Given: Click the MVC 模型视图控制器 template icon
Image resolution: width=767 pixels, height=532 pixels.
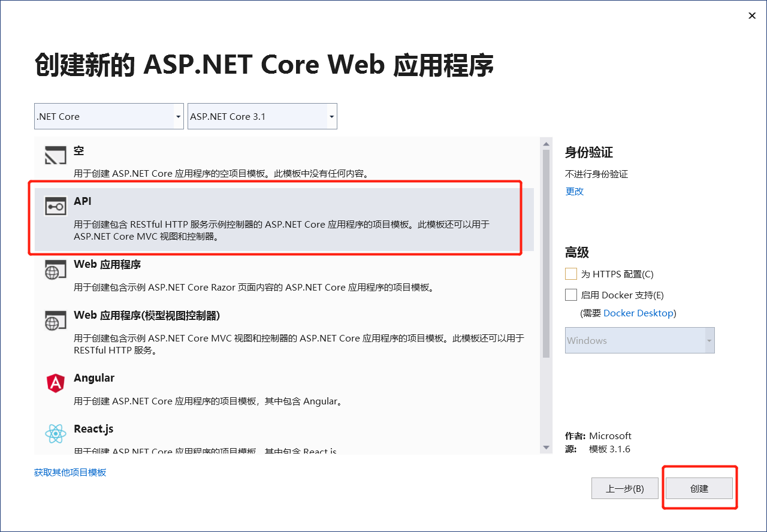Looking at the screenshot, I should pyautogui.click(x=56, y=320).
